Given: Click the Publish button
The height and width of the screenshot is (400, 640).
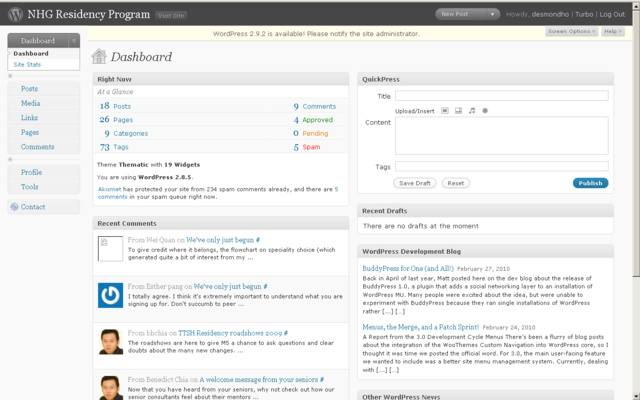Looking at the screenshot, I should pyautogui.click(x=590, y=183).
